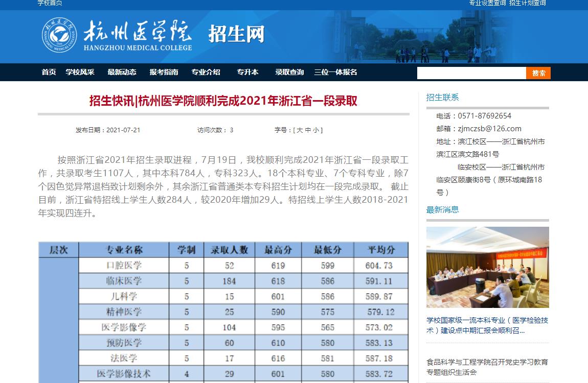Screen dimensions: 588x383
Task: Open the 学校国家级一流本科专业 news link
Action: tap(487, 325)
